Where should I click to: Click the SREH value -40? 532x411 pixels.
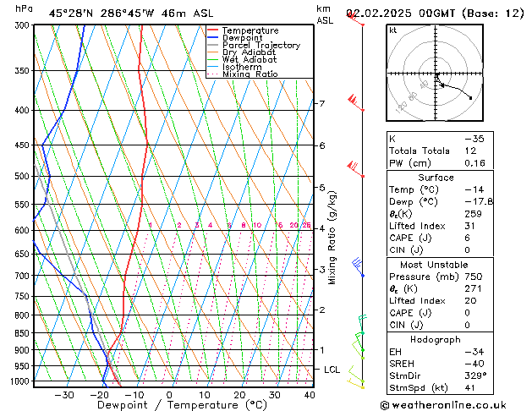pyautogui.click(x=474, y=364)
